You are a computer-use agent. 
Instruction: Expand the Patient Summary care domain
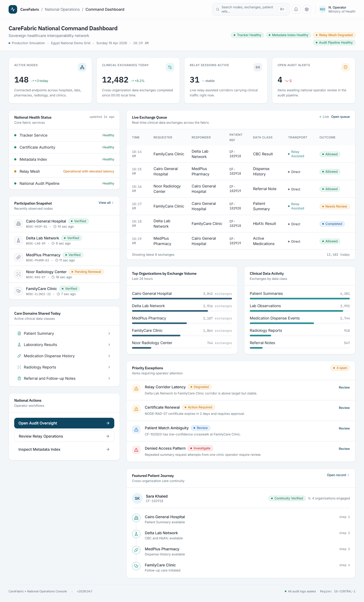(x=64, y=333)
